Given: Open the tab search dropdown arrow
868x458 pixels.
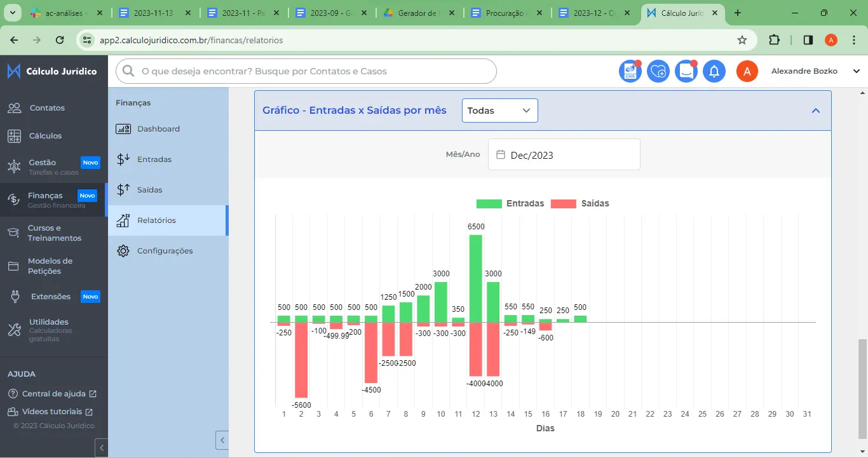Looking at the screenshot, I should coord(13,13).
